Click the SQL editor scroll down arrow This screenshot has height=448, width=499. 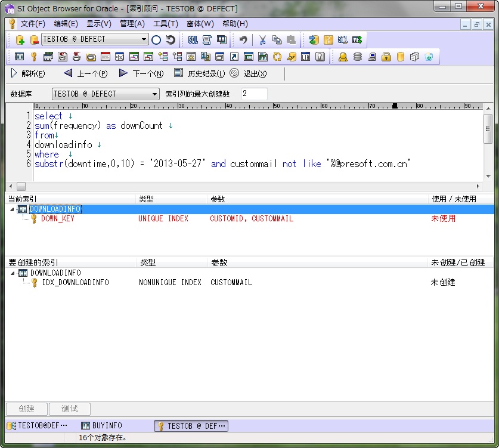[488, 177]
